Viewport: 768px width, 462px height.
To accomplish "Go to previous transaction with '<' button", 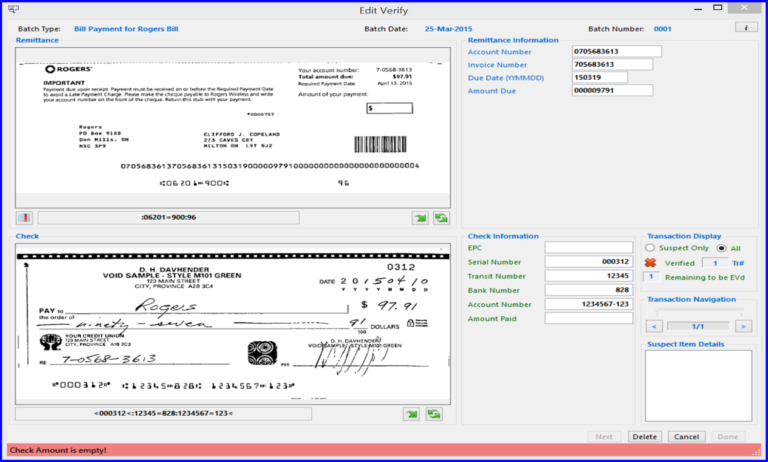I will pos(654,326).
